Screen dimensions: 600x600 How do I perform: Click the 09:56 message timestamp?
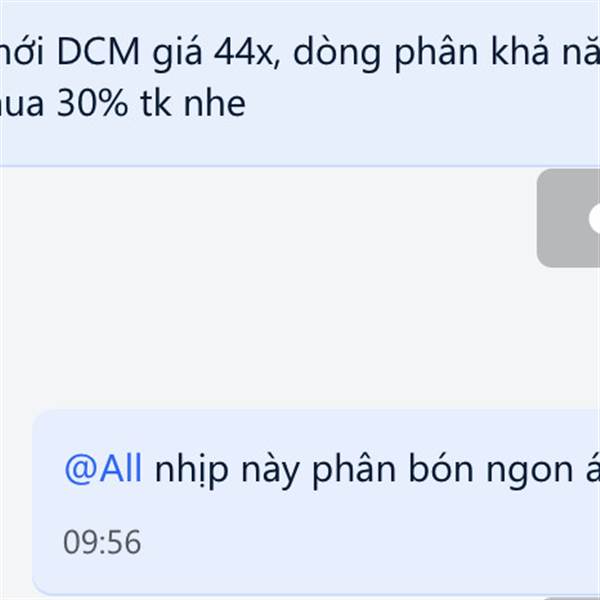102,542
